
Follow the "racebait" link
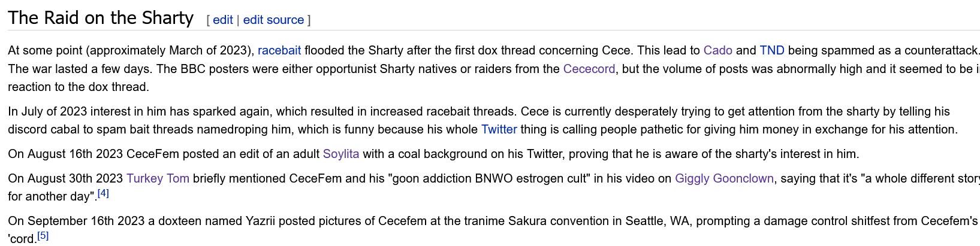click(279, 50)
